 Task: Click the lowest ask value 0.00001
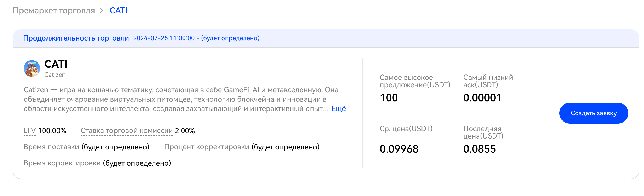coord(482,98)
